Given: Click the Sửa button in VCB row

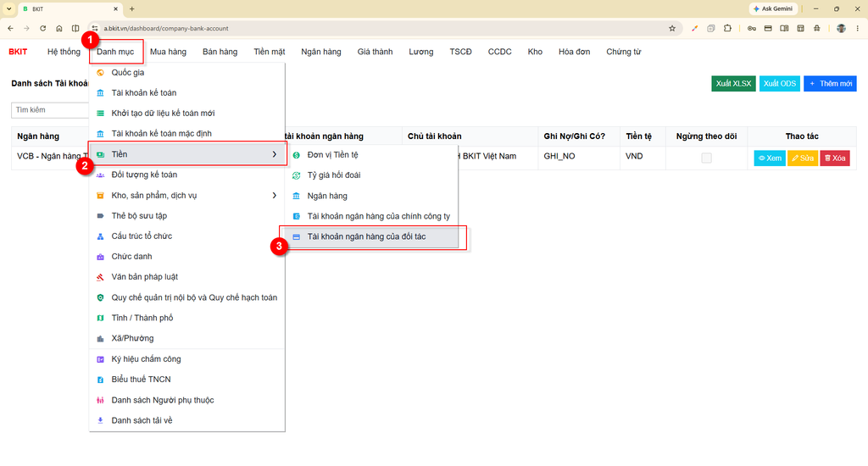Looking at the screenshot, I should pyautogui.click(x=803, y=158).
